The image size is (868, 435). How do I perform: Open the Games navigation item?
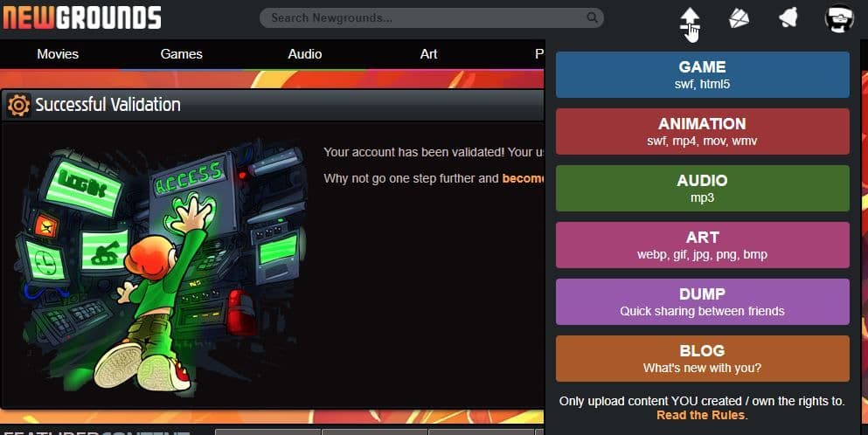tap(181, 54)
